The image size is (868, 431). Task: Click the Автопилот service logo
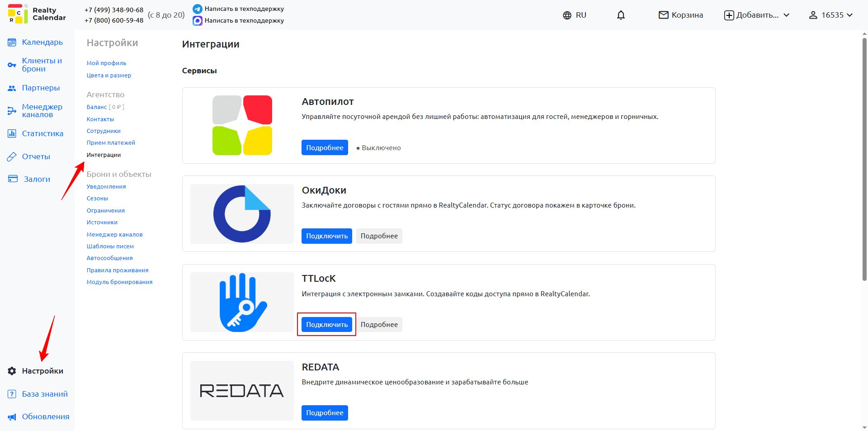tap(242, 125)
